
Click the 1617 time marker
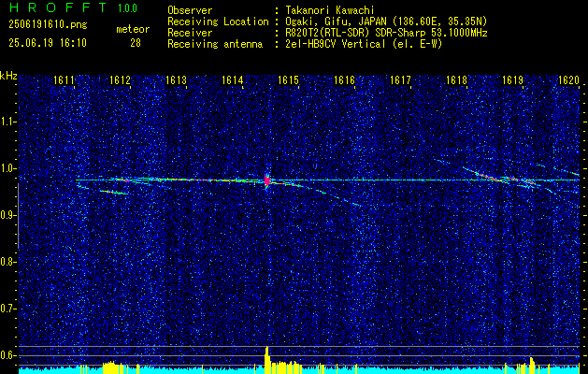(400, 80)
